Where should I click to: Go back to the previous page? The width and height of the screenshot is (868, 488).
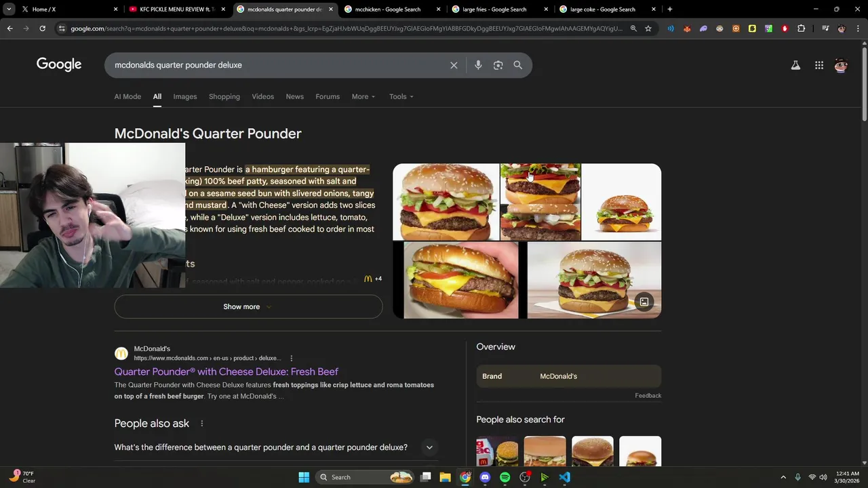tap(9, 28)
